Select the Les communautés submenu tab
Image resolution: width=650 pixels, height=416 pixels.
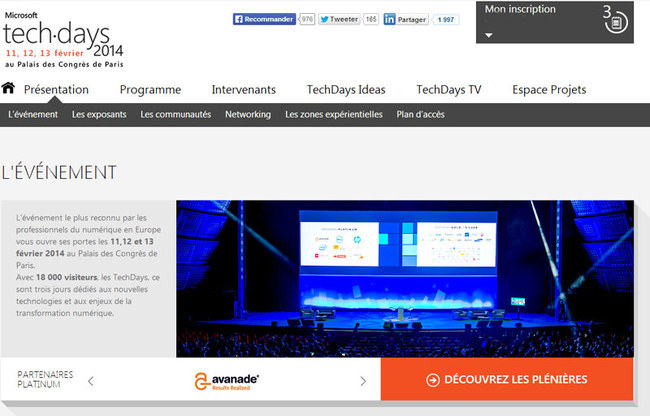pyautogui.click(x=176, y=114)
